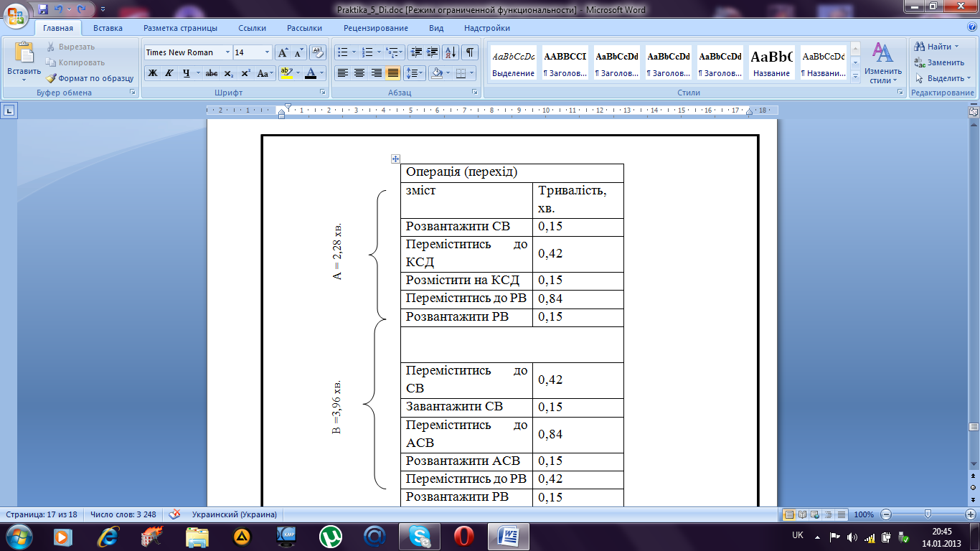The width and height of the screenshot is (980, 551).
Task: Toggle underline (Ч) formatting
Action: [x=187, y=73]
